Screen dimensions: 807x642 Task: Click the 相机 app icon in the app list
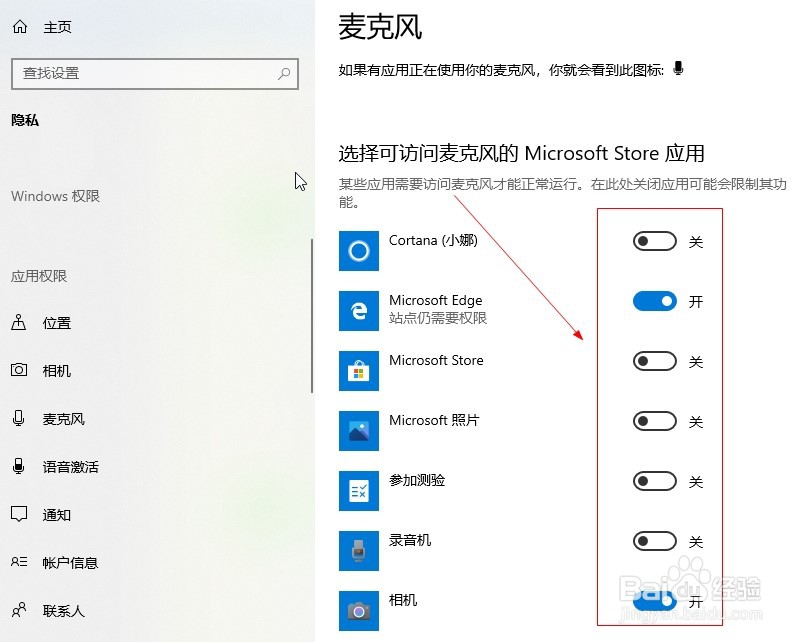pyautogui.click(x=359, y=611)
